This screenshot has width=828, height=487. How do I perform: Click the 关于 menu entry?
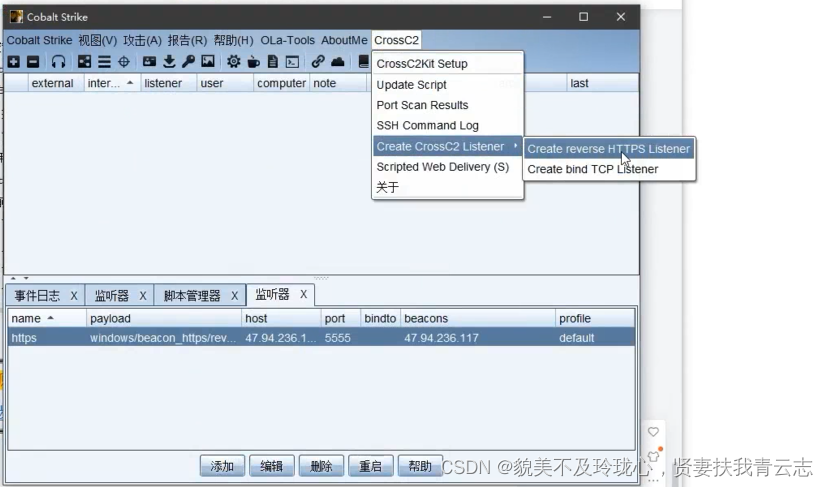(447, 187)
